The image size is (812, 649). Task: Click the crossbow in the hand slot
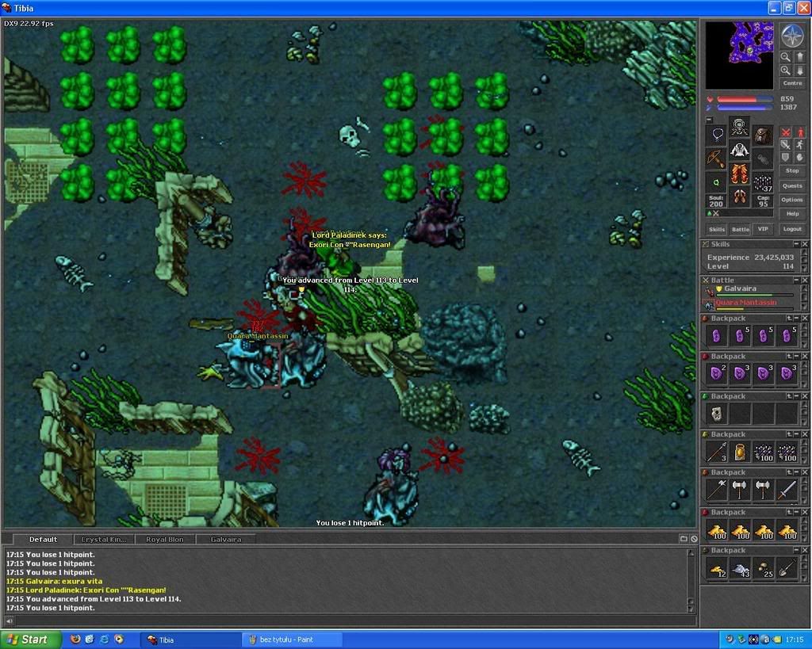[x=716, y=159]
